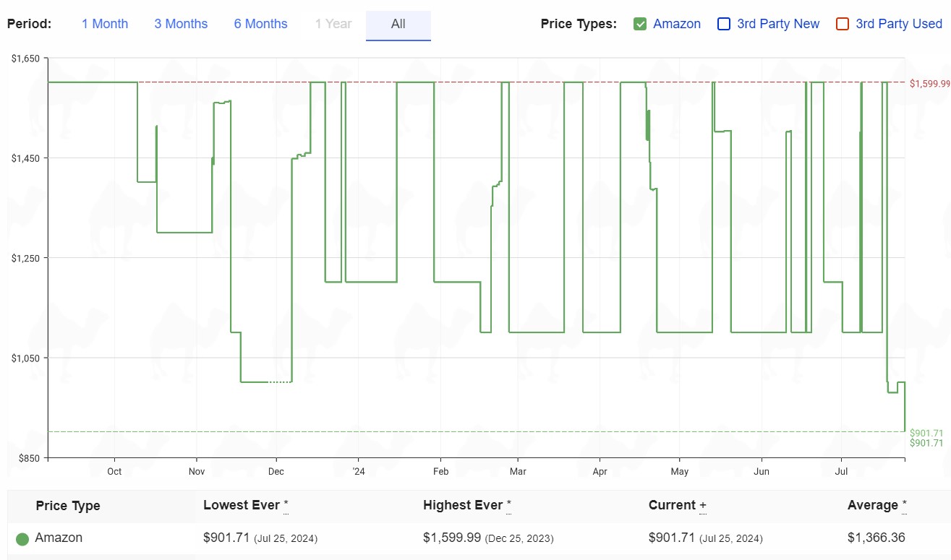This screenshot has height=560, width=951.
Task: Click the Nov x-axis label
Action: coord(197,472)
